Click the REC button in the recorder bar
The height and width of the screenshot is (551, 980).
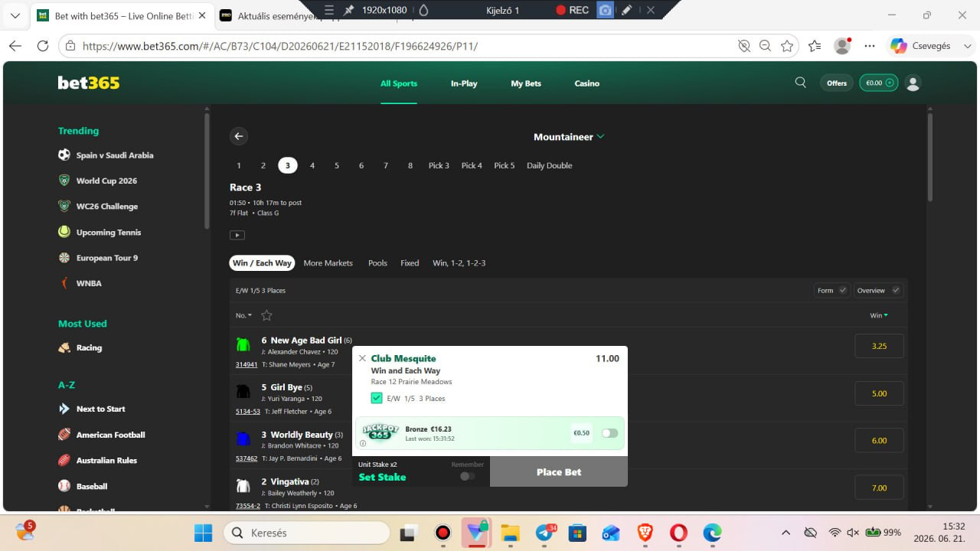pyautogui.click(x=572, y=10)
